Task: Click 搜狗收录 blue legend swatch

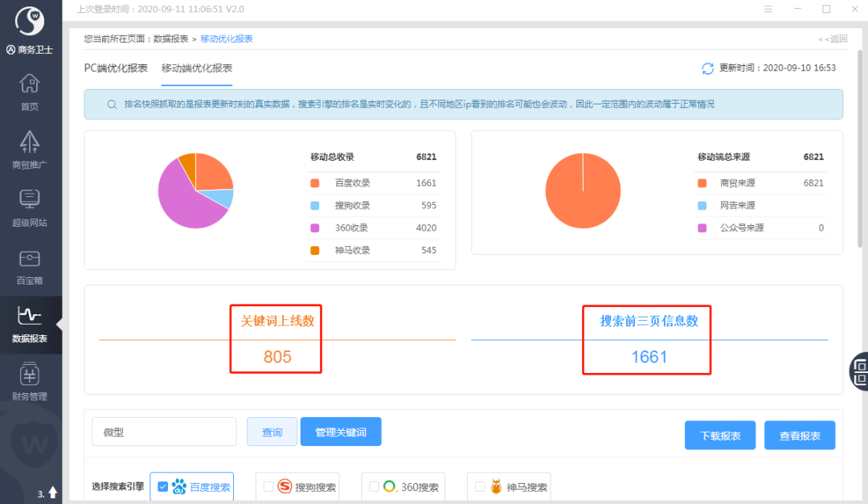Action: tap(315, 206)
